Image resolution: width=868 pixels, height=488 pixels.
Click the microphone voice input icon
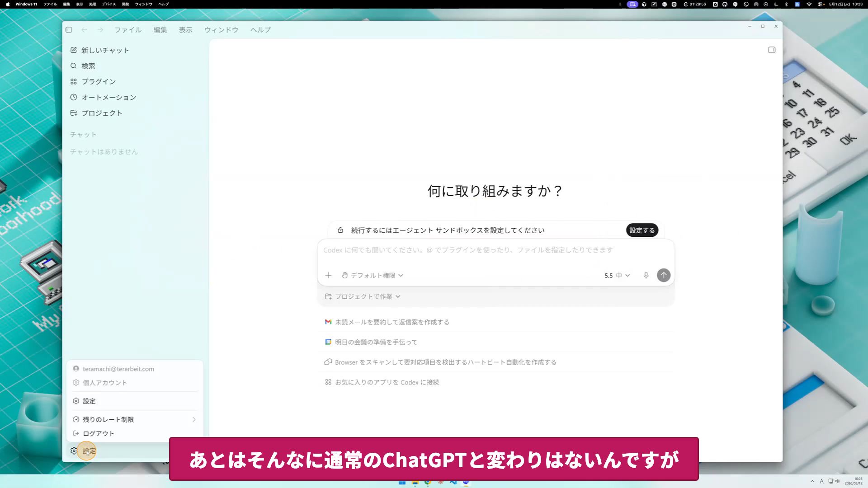[x=646, y=275]
